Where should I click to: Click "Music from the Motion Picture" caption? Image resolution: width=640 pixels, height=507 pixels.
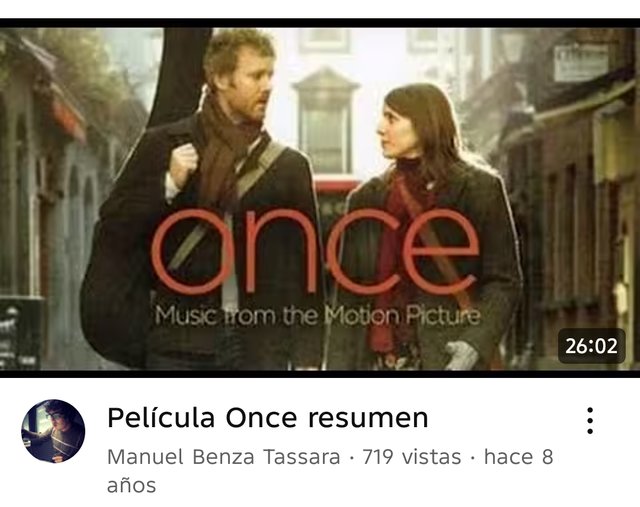[x=317, y=315]
